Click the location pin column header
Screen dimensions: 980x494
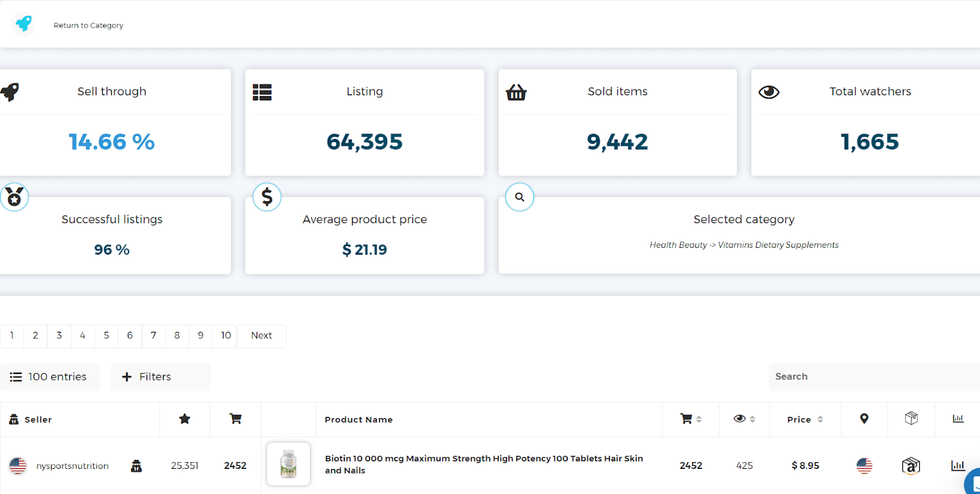[864, 419]
